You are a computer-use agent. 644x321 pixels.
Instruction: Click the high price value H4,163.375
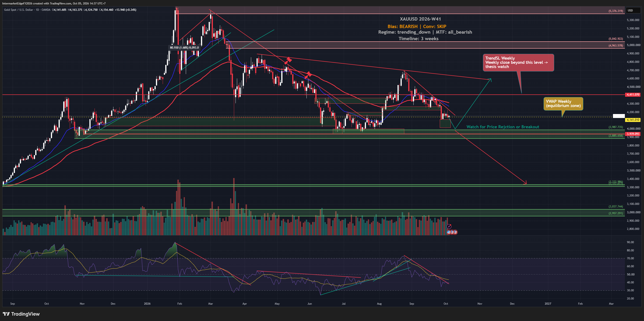click(75, 10)
